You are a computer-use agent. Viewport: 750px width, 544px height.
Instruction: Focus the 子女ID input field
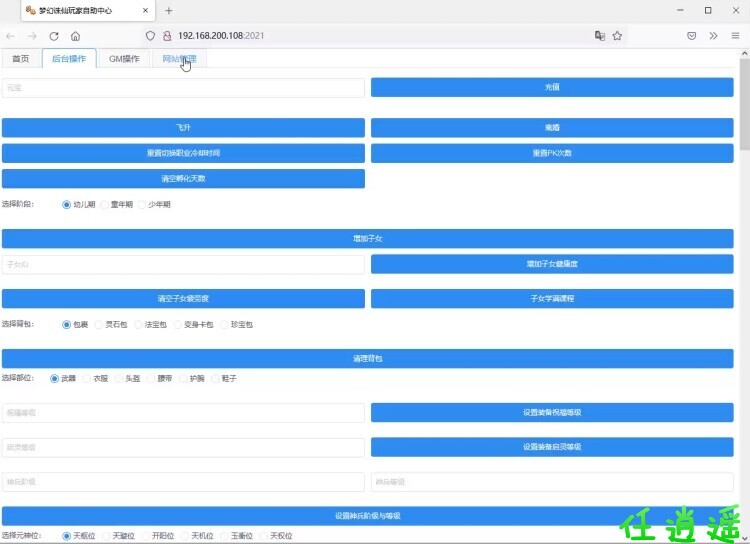click(x=183, y=264)
